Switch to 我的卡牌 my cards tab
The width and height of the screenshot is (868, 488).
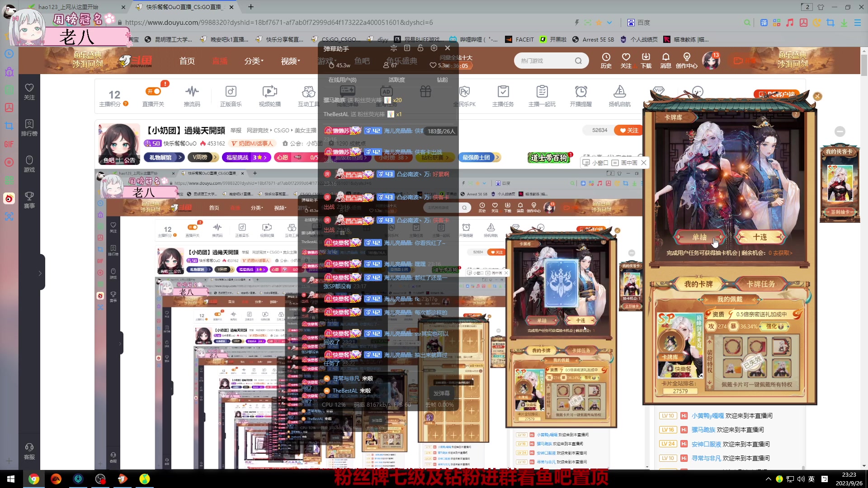tap(698, 284)
